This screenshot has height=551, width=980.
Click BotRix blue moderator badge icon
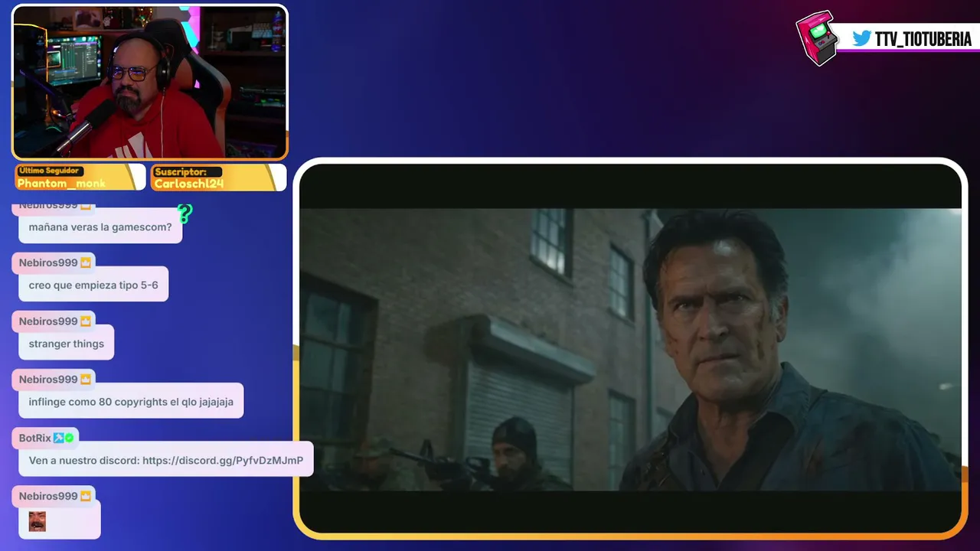click(58, 438)
